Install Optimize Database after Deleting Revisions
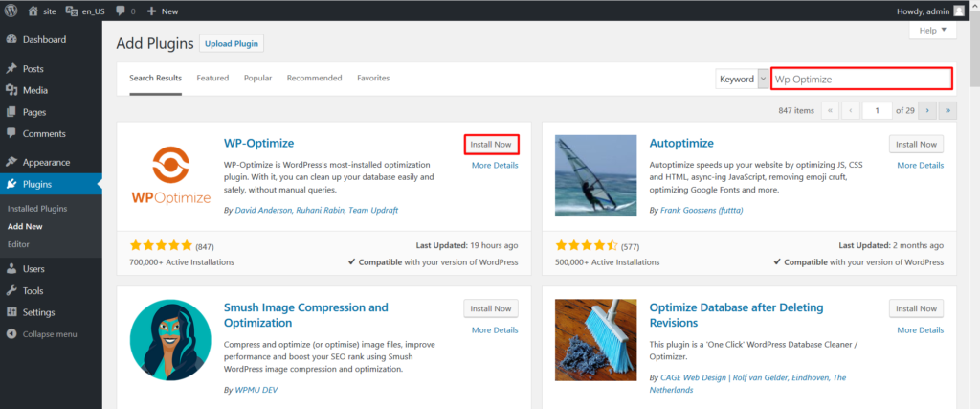980x409 pixels. (x=916, y=308)
